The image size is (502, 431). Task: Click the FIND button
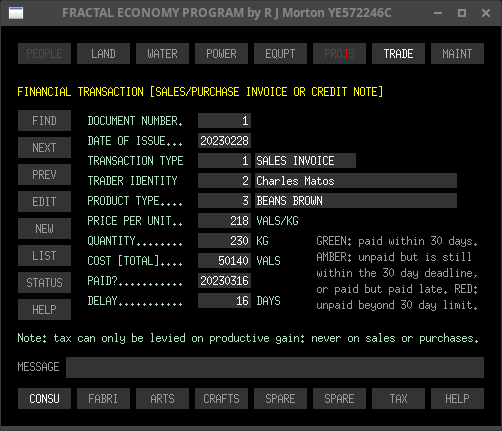pyautogui.click(x=44, y=120)
